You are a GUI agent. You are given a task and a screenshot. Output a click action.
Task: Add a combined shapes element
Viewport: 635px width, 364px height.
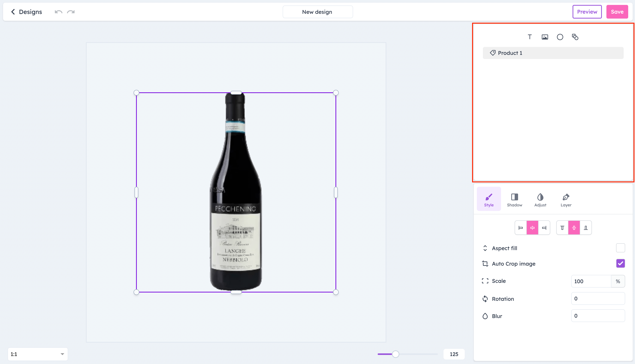(x=575, y=37)
